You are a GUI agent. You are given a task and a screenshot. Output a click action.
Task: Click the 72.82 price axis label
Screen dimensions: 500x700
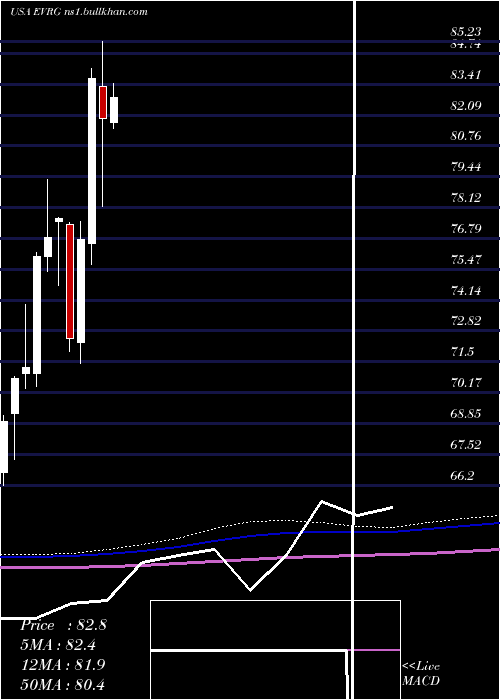(x=466, y=321)
